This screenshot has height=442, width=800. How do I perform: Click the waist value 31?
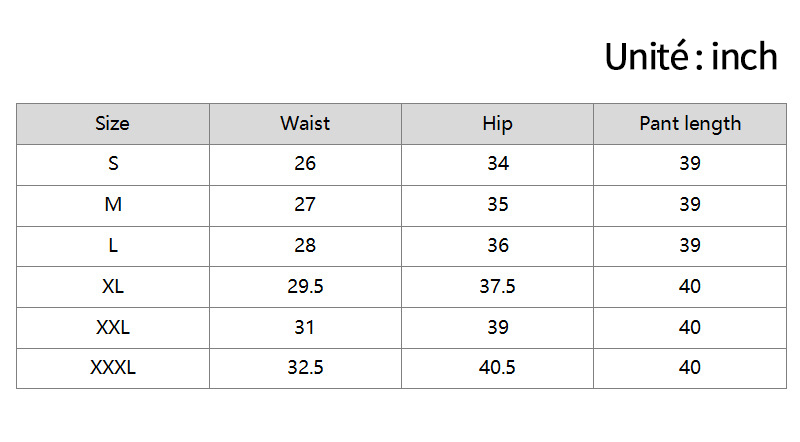305,328
